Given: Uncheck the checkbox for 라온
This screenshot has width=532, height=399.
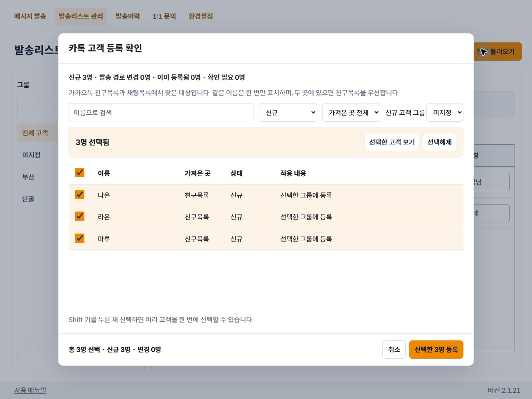Looking at the screenshot, I should pyautogui.click(x=80, y=216).
